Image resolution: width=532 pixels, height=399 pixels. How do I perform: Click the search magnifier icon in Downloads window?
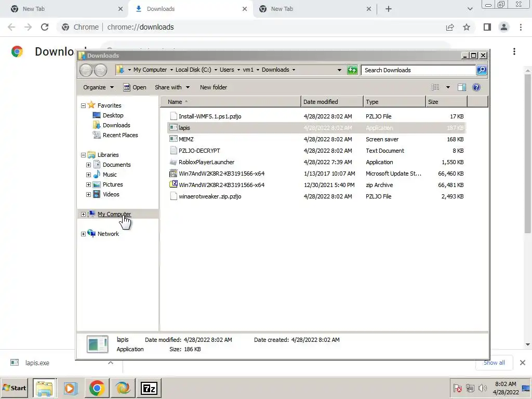(x=482, y=70)
